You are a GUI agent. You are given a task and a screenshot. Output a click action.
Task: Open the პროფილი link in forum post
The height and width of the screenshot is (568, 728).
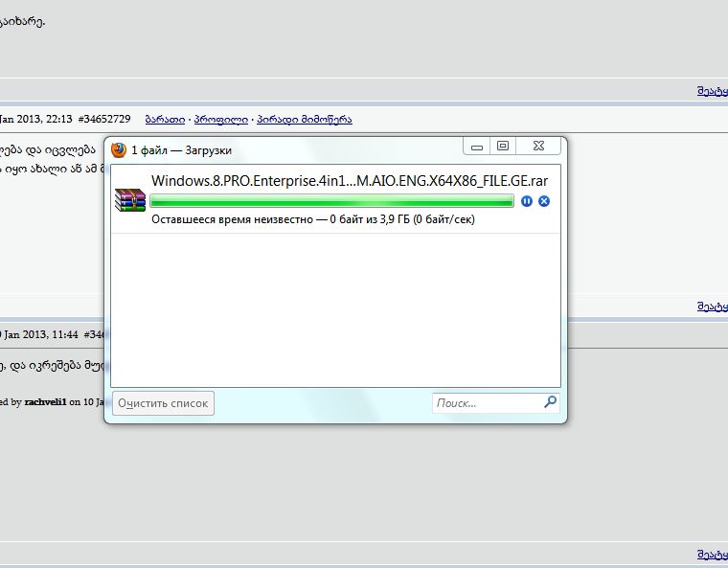[x=221, y=120]
